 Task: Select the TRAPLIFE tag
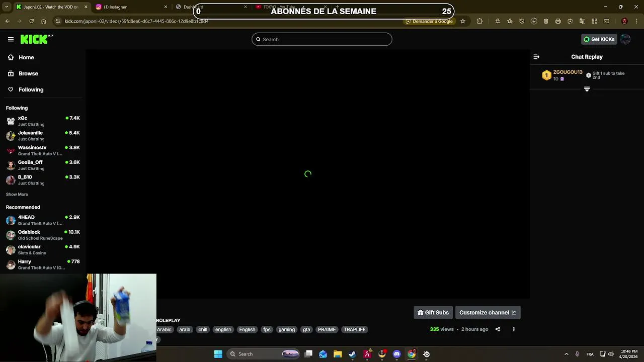pyautogui.click(x=355, y=330)
